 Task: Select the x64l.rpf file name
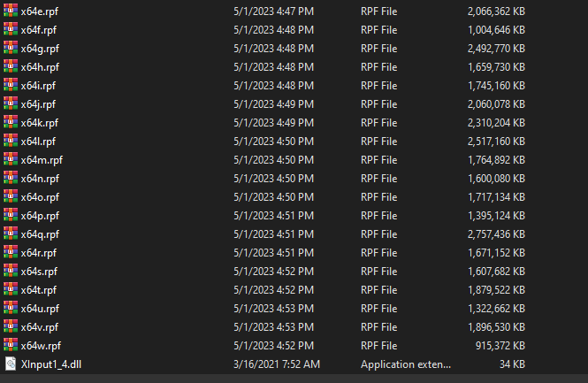(x=39, y=142)
